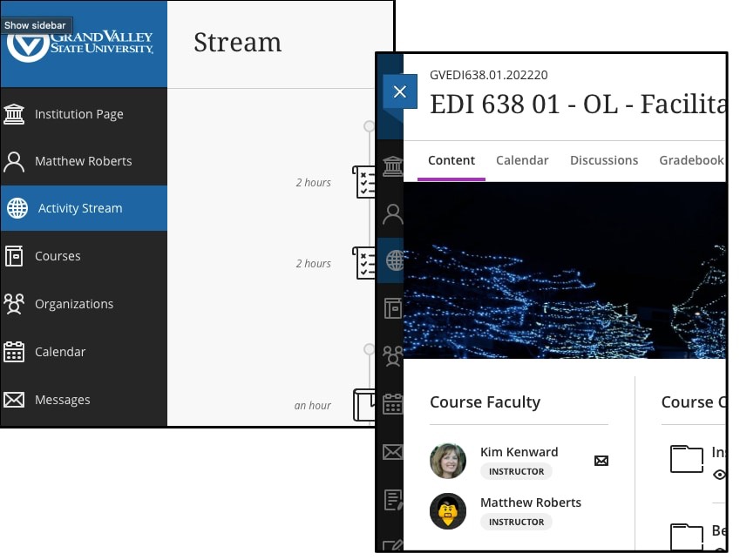The height and width of the screenshot is (560, 740).
Task: Click Kim Kenward's instructor name
Action: [x=519, y=452]
